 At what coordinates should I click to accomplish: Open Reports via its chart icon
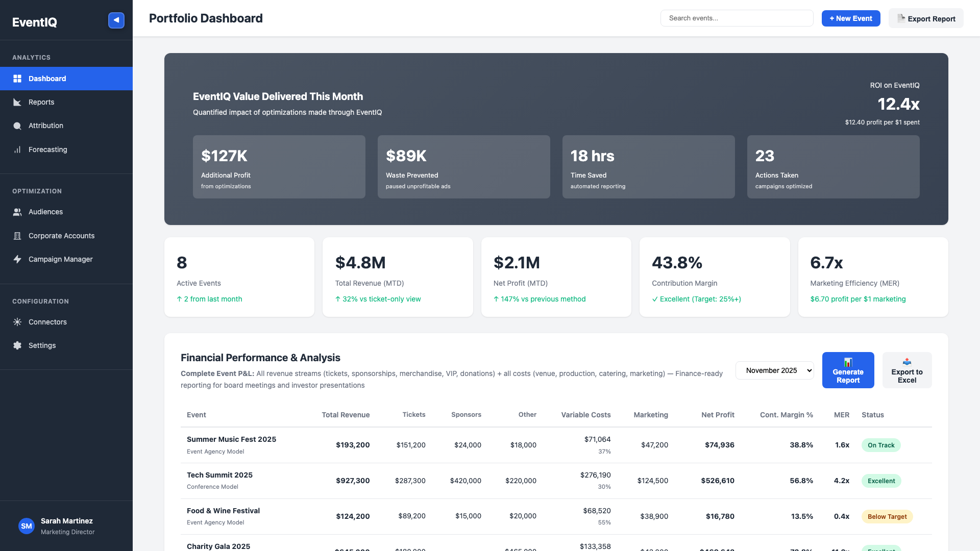pyautogui.click(x=17, y=102)
